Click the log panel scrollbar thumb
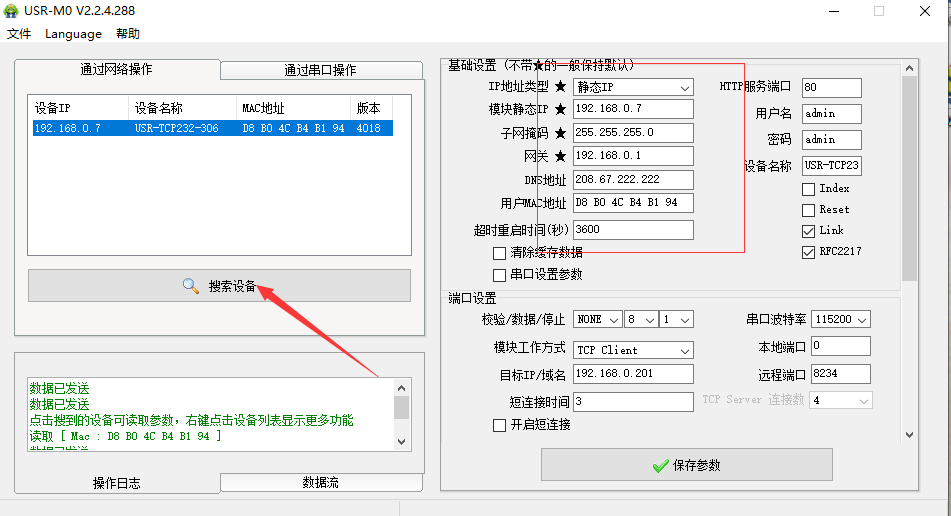 tap(402, 408)
